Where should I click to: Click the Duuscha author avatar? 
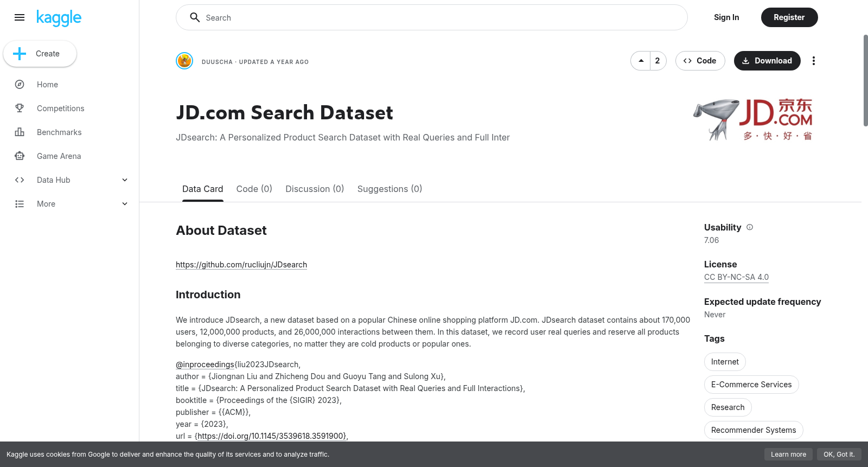[184, 61]
